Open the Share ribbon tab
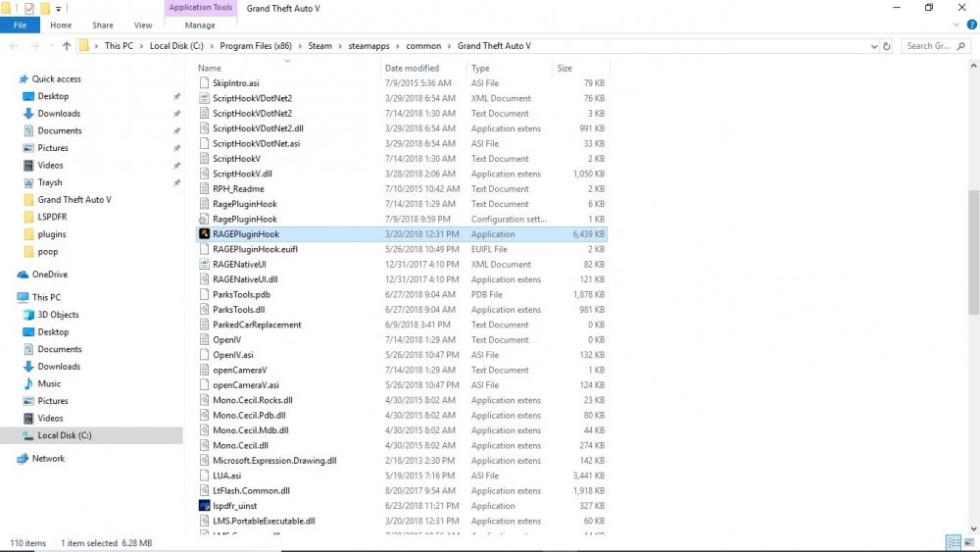The height and width of the screenshot is (552, 980). point(103,25)
